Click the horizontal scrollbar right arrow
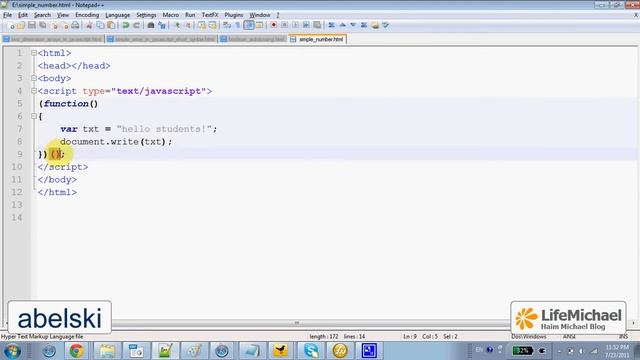This screenshot has width=640, height=360. coord(633,323)
